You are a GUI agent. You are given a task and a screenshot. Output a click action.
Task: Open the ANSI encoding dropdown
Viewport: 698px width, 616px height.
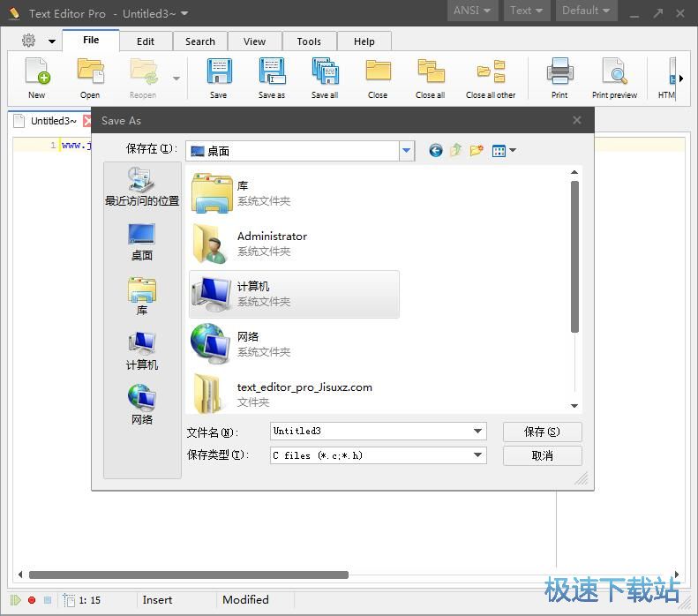coord(474,11)
